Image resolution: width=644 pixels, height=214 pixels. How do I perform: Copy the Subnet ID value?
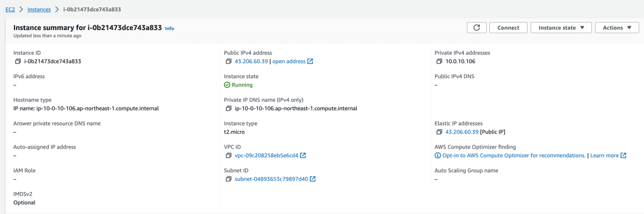[x=229, y=179]
